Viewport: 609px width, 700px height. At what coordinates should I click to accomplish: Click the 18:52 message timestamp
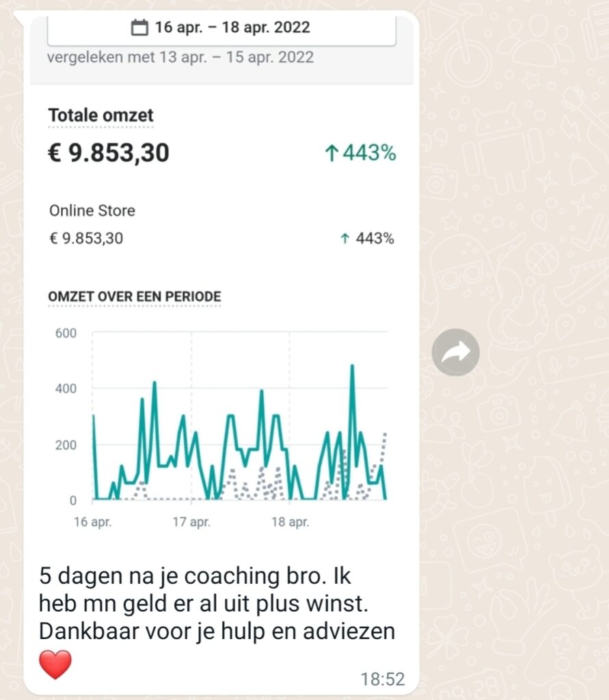(382, 679)
